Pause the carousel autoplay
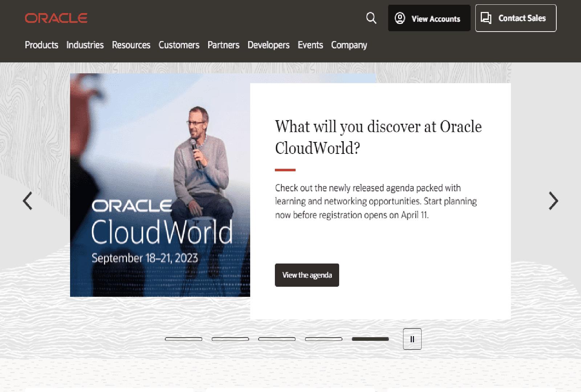 tap(412, 339)
